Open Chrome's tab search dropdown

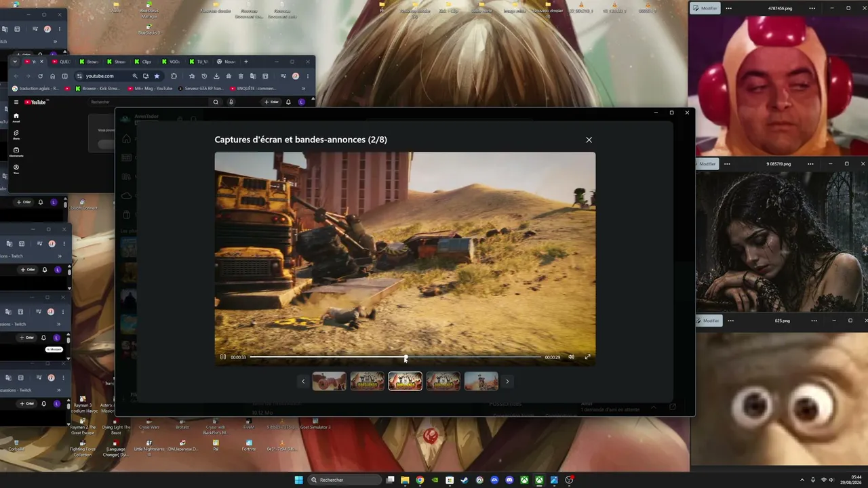pyautogui.click(x=15, y=62)
